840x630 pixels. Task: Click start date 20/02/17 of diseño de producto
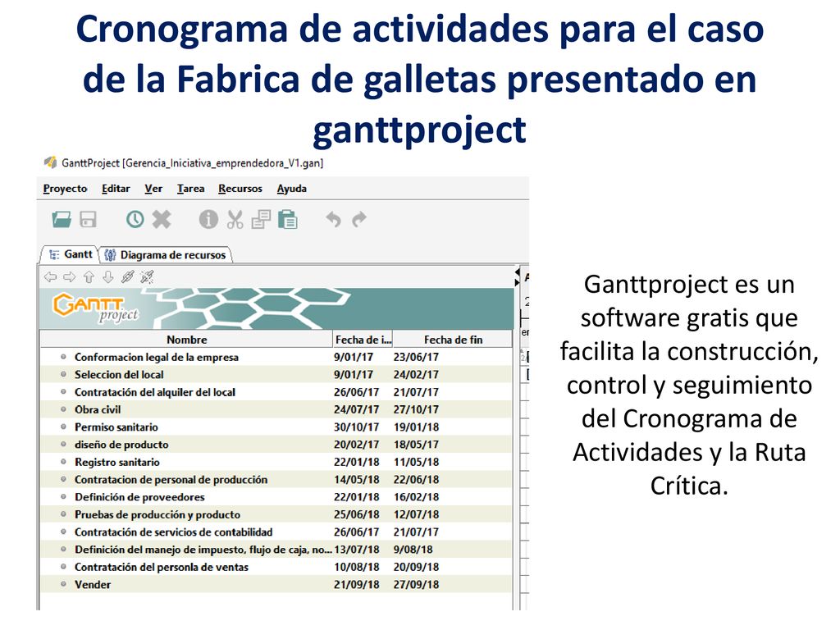click(356, 445)
